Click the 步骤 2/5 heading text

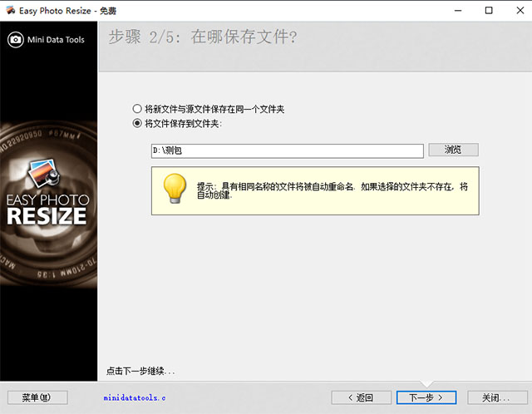point(203,37)
